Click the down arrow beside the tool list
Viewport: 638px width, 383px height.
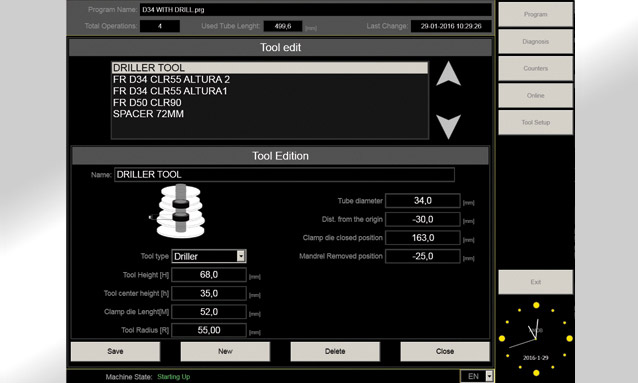448,127
